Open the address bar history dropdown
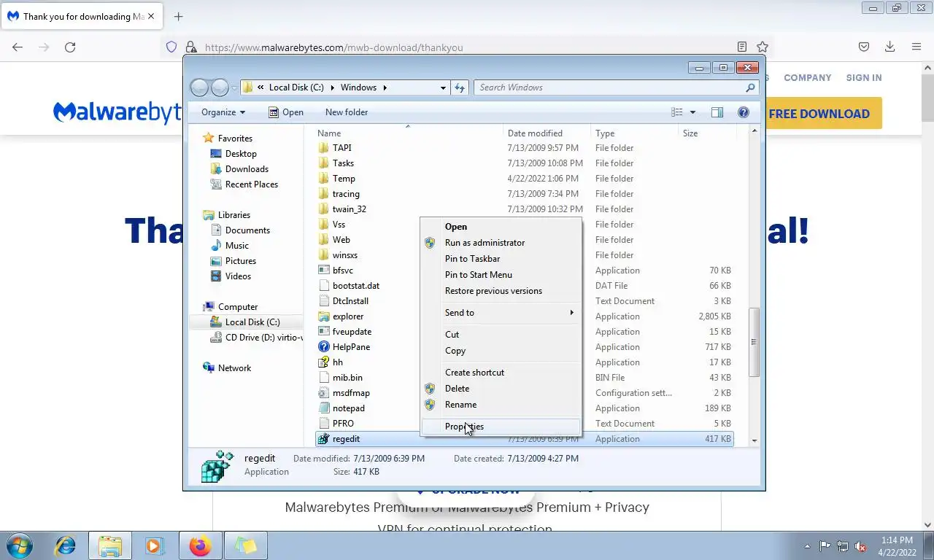 coord(443,87)
